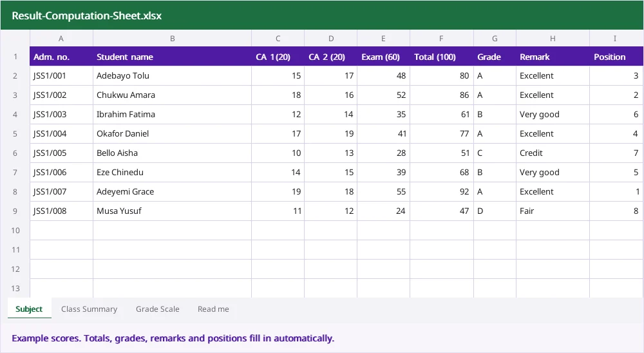Select Musa Yusuf's 'Fair' remark cell
Viewport: 644px width, 353px height.
click(553, 211)
